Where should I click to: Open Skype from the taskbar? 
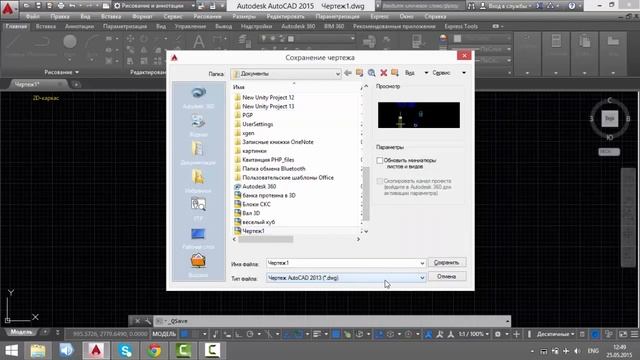125,351
